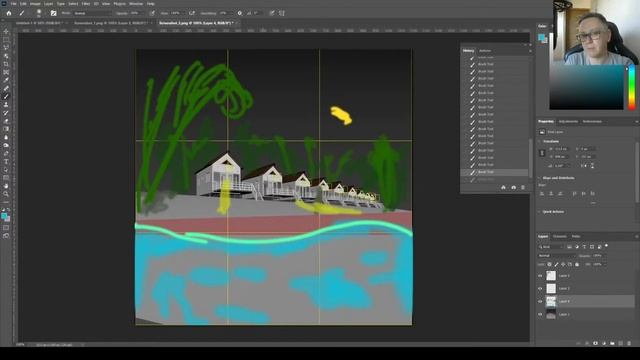Open the Window menu
640x360 pixels.
[x=136, y=4]
